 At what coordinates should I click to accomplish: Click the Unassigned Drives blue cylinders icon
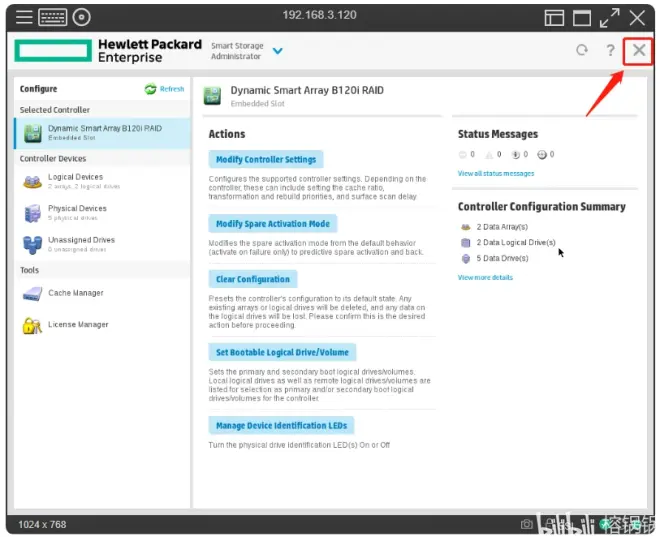point(32,245)
